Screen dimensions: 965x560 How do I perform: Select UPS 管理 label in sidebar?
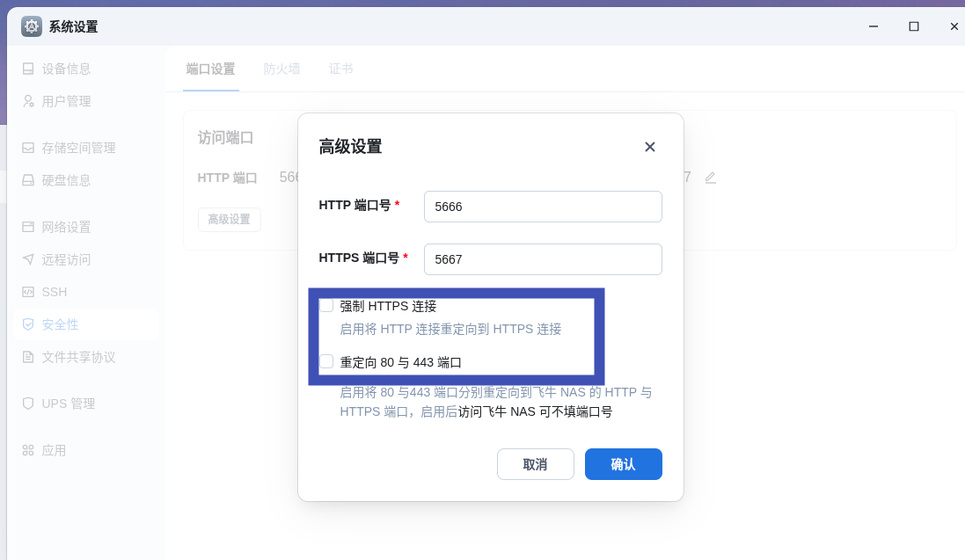pyautogui.click(x=69, y=404)
